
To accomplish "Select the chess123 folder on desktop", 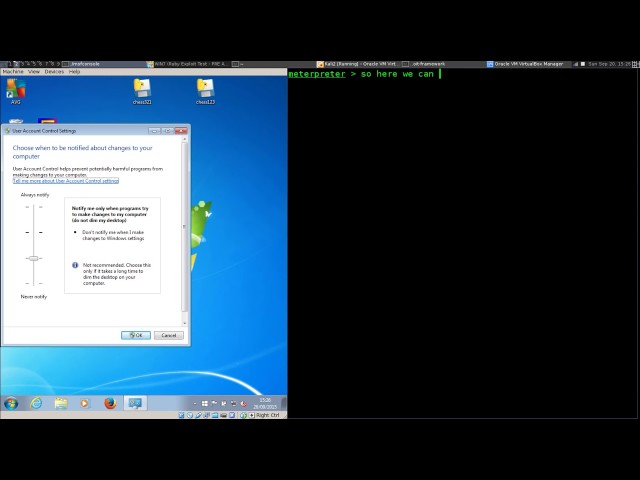I will click(x=205, y=91).
